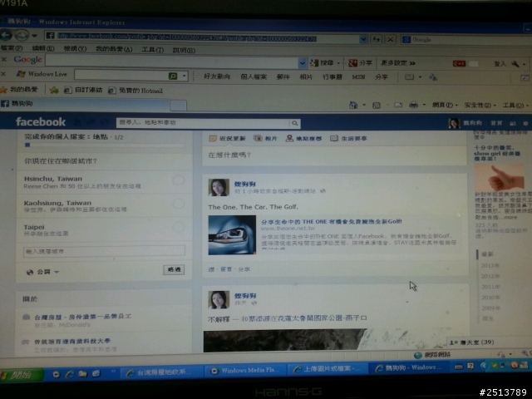This screenshot has height=399, width=532.
Task: Click 個人檔案 on the Windows Live toolbar
Action: click(x=254, y=77)
